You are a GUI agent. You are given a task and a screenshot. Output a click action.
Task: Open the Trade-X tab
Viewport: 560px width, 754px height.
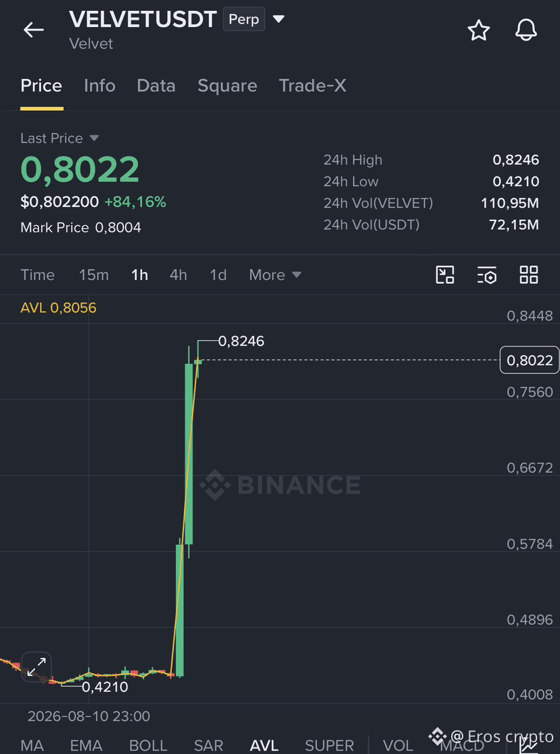[312, 86]
